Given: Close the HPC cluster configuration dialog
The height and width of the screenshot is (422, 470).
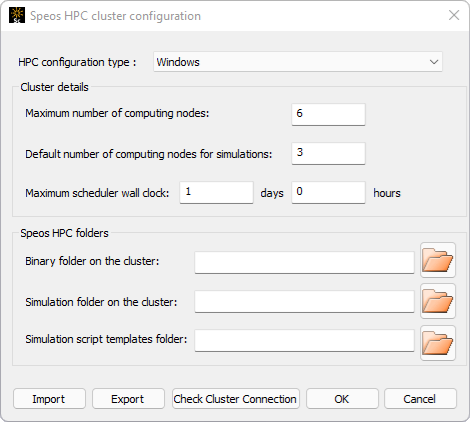Looking at the screenshot, I should coord(454,15).
